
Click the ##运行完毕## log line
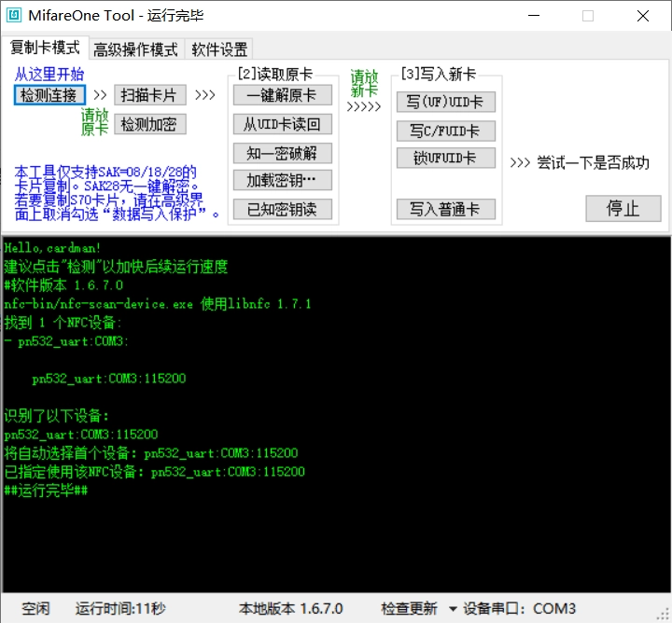(x=46, y=491)
